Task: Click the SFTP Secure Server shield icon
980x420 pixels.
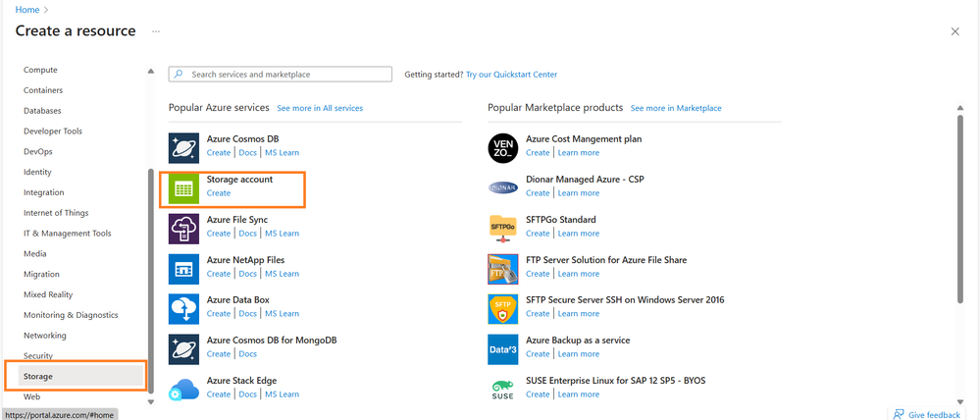Action: pyautogui.click(x=503, y=309)
